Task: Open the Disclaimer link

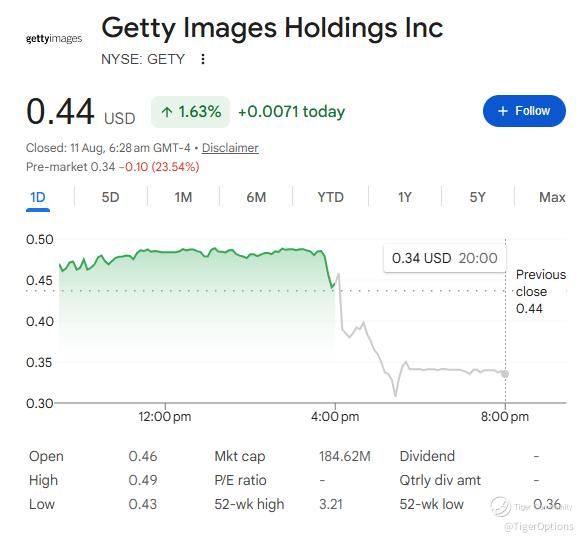Action: [230, 148]
